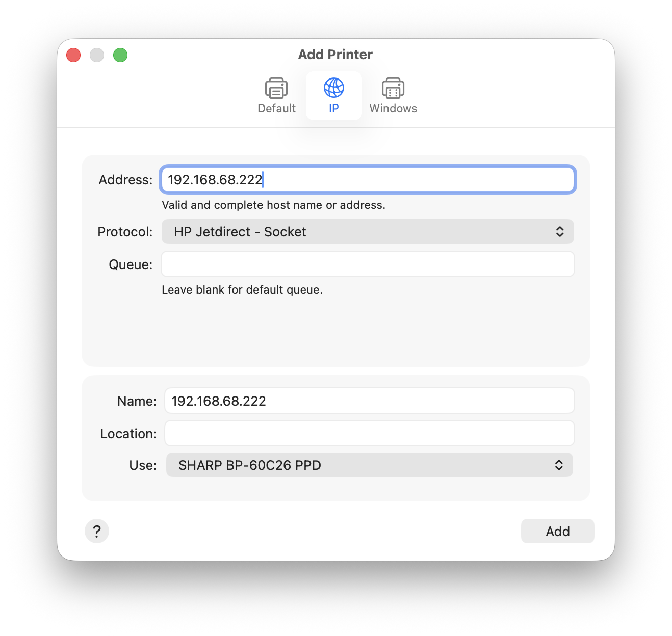Click the Default printer icon
The height and width of the screenshot is (636, 672).
coord(276,88)
